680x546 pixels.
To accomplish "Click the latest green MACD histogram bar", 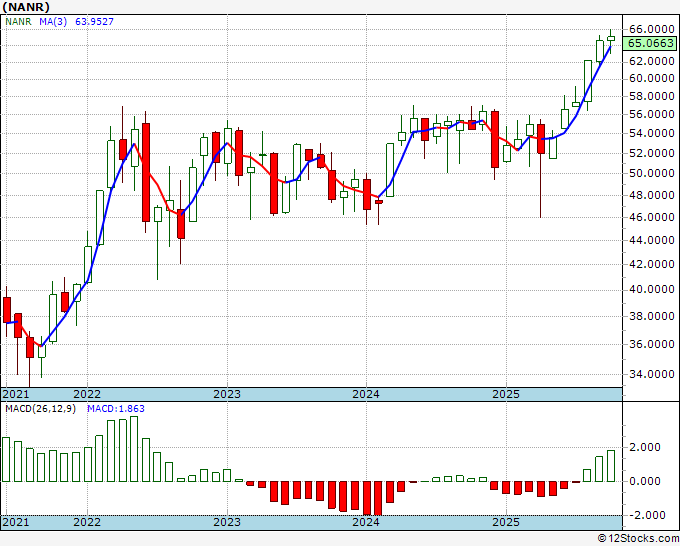I will click(x=611, y=466).
